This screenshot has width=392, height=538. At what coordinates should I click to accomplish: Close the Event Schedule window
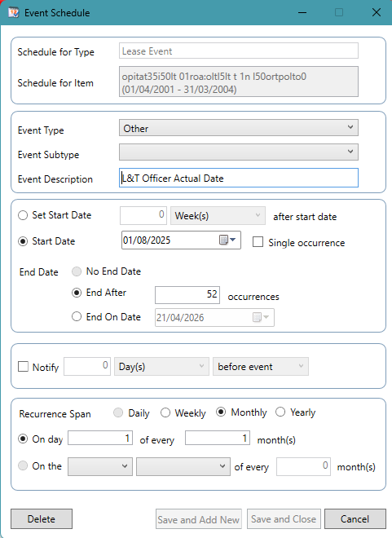click(377, 13)
